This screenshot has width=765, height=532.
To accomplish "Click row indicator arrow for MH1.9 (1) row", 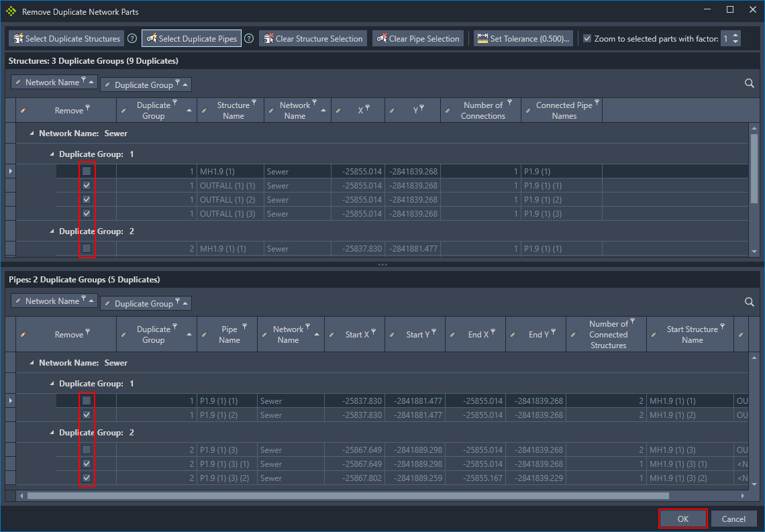I will pyautogui.click(x=11, y=171).
